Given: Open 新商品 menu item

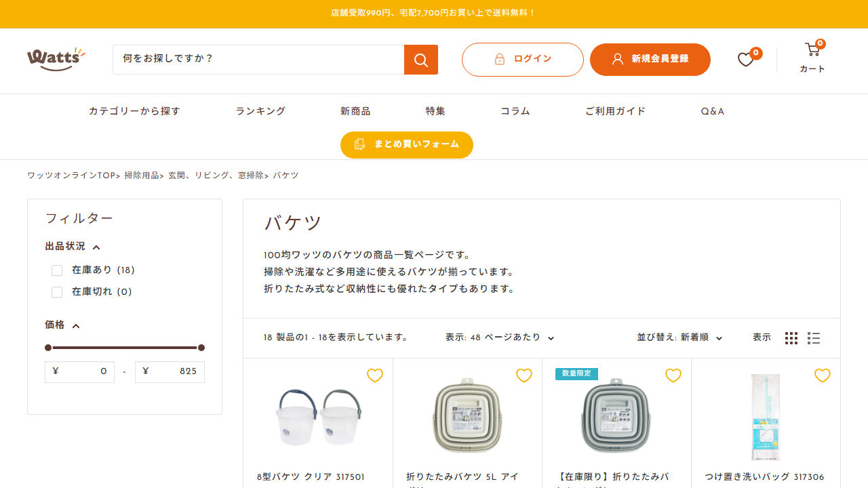Looking at the screenshot, I should [355, 111].
